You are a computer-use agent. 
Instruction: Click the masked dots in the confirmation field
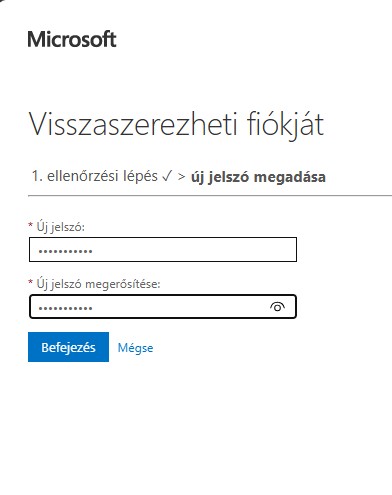coord(65,308)
